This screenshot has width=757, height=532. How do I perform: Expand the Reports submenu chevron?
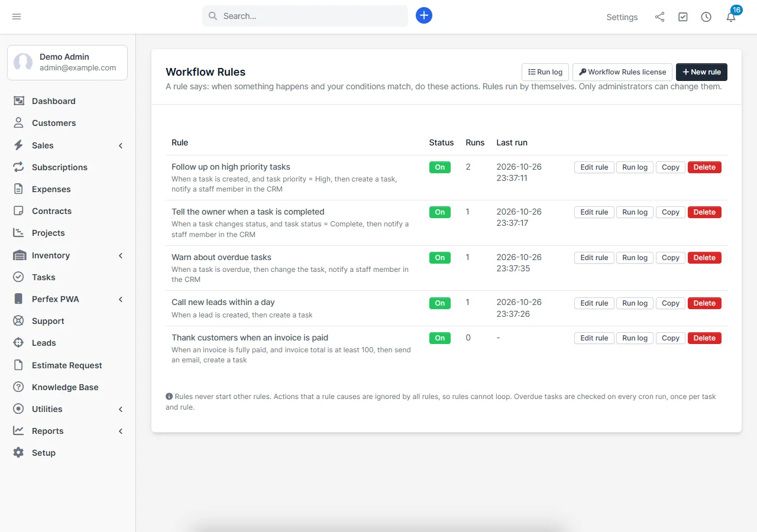121,431
